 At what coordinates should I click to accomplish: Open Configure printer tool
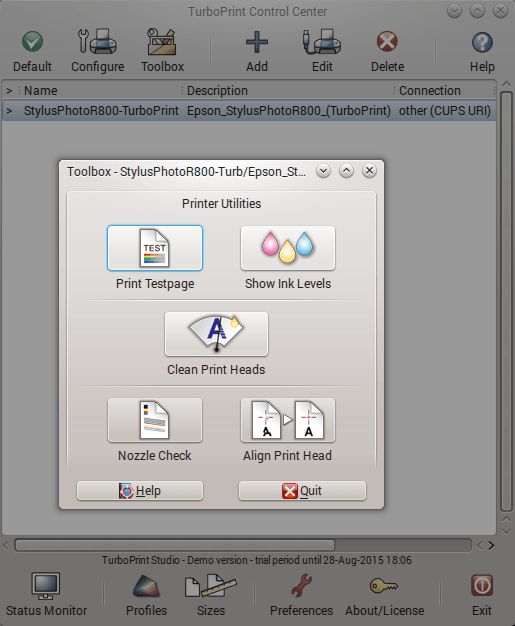click(x=97, y=52)
